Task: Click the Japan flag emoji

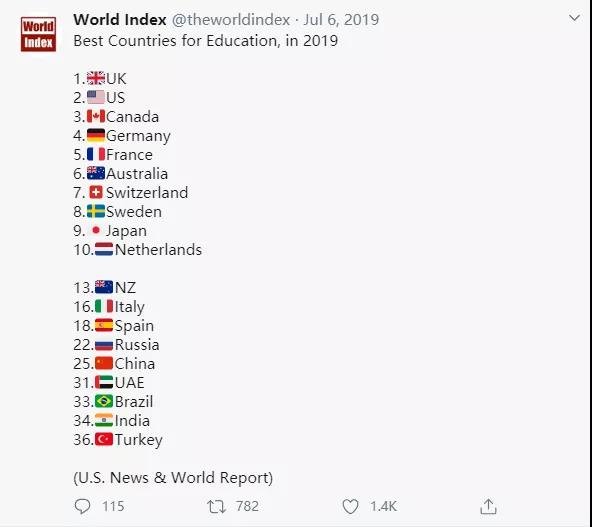Action: (96, 230)
